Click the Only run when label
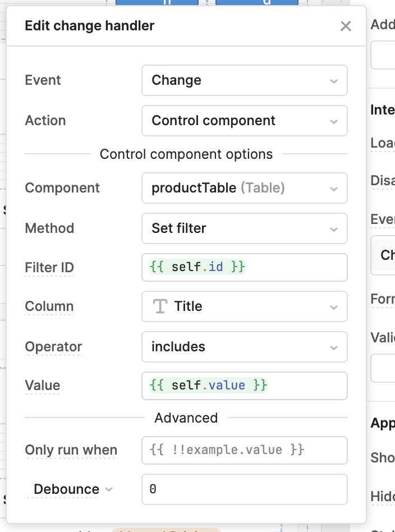The image size is (395, 532). click(71, 450)
